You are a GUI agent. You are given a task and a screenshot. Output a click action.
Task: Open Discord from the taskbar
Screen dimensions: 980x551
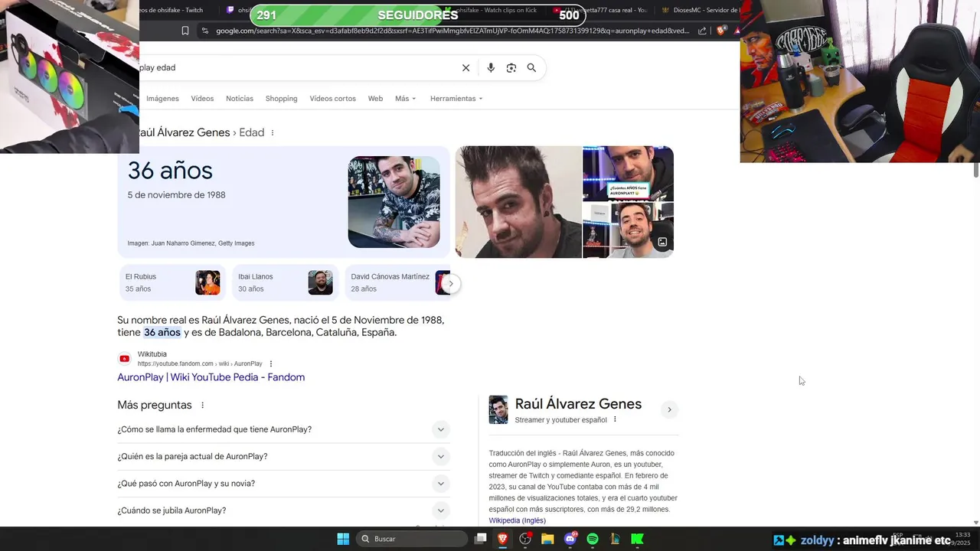(570, 539)
